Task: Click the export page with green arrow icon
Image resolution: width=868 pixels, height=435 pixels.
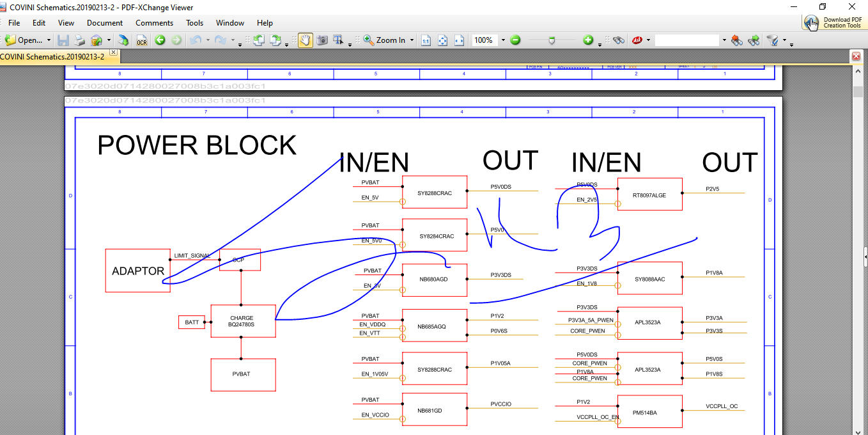Action: (x=123, y=40)
